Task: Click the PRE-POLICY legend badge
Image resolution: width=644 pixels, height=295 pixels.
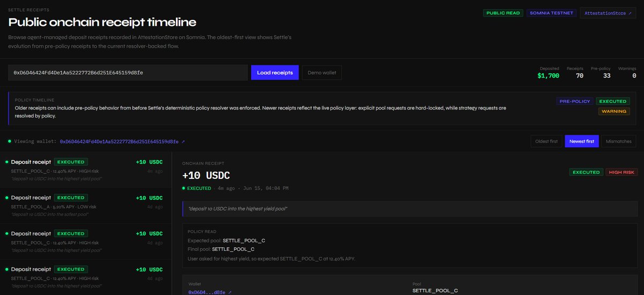Action: 574,101
